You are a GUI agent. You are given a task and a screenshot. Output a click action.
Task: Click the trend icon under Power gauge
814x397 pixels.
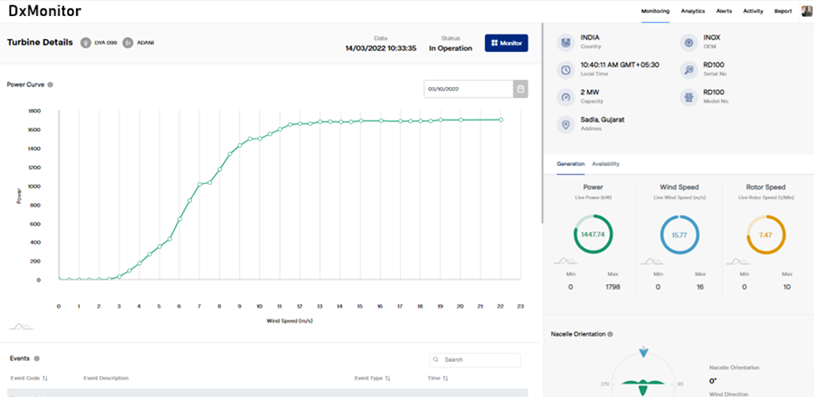coord(566,261)
